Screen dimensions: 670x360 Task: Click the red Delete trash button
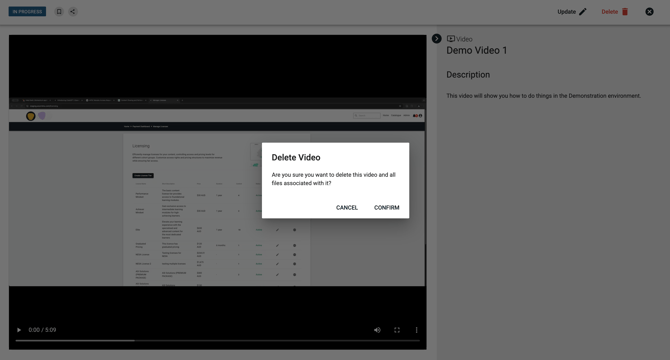[615, 12]
